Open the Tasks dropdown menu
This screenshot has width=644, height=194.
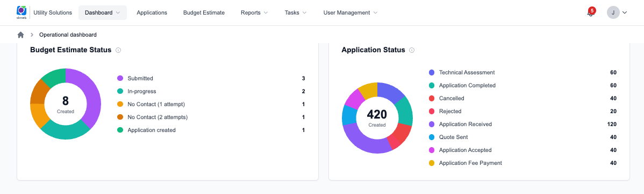[295, 13]
